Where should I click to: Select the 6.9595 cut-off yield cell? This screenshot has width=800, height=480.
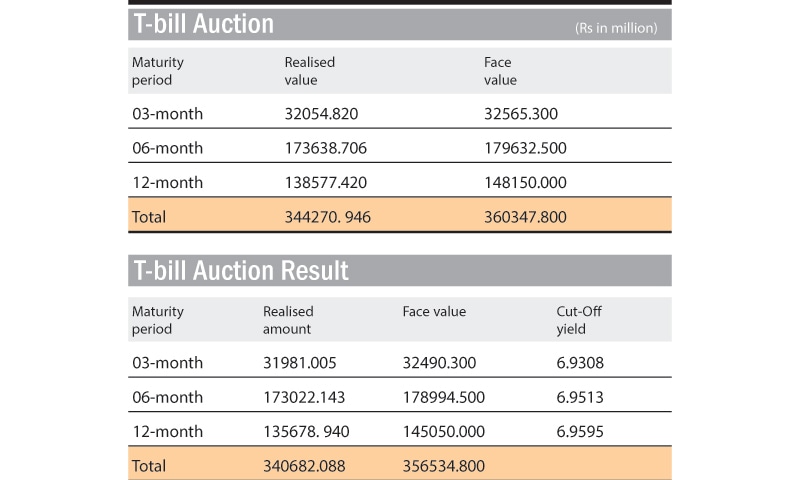coord(580,431)
